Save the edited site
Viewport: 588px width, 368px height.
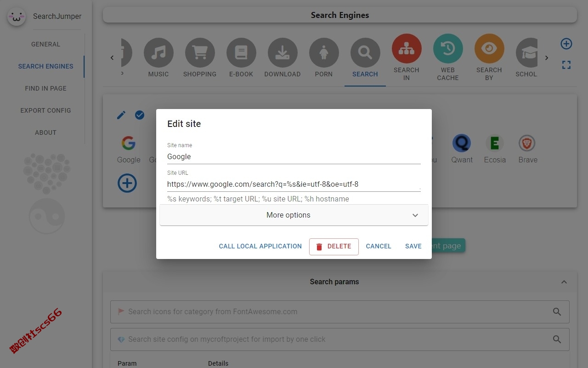[x=413, y=247]
